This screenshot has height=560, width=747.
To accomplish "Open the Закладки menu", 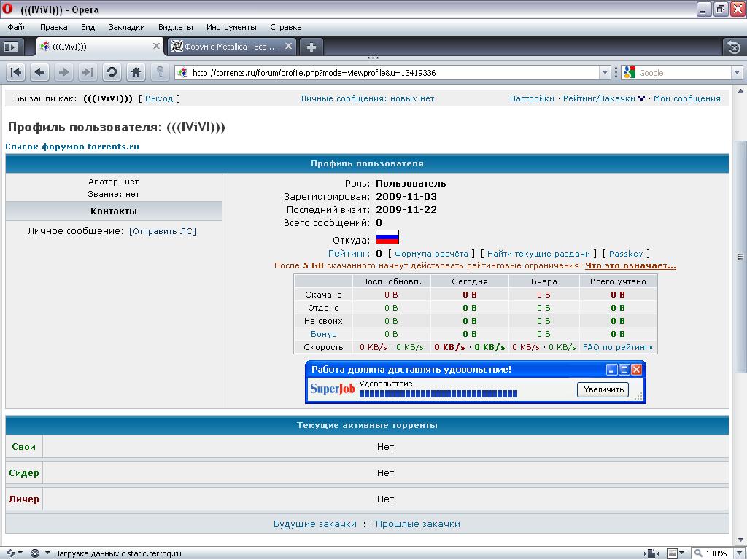I will [126, 27].
